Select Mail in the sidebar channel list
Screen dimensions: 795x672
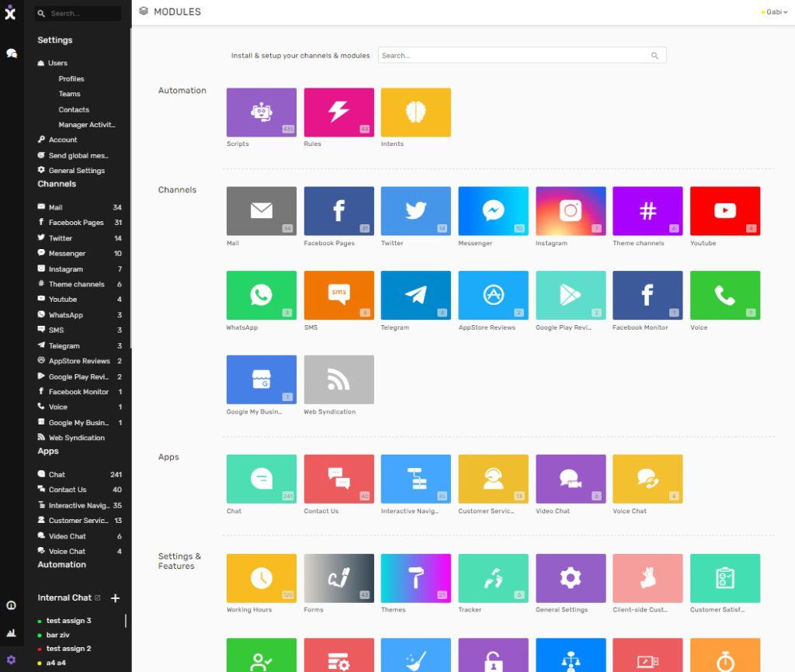80,207
